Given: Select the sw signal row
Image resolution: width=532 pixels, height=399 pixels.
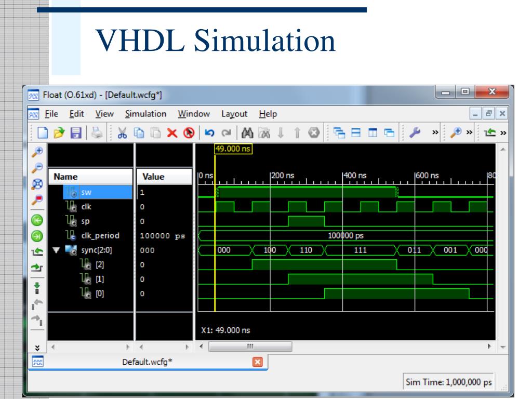Looking at the screenshot, I should 90,192.
